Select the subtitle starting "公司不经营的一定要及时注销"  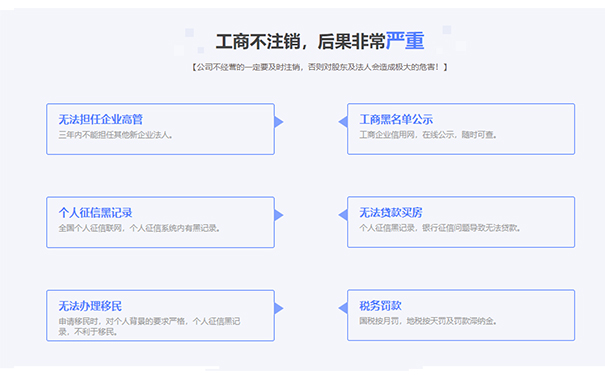320,67
